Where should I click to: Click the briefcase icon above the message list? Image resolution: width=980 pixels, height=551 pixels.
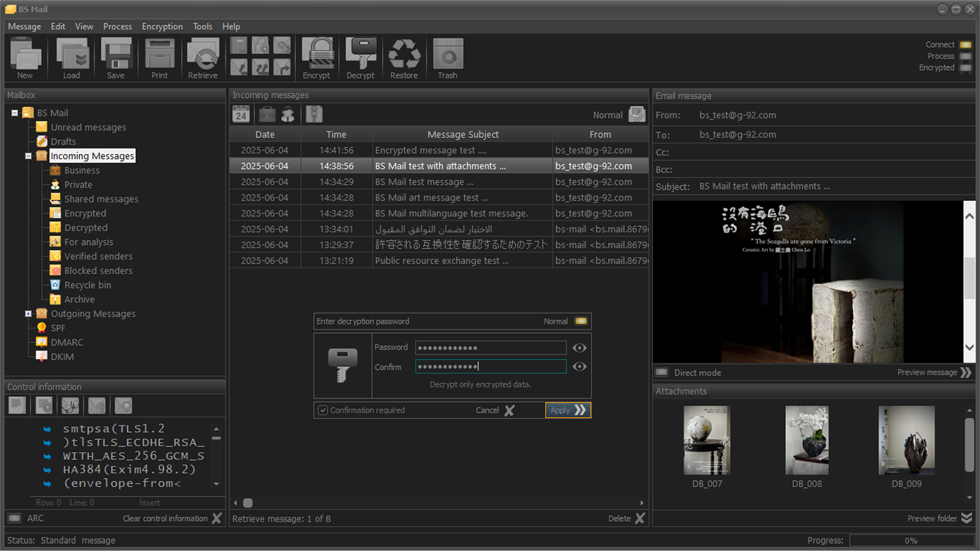tap(267, 114)
